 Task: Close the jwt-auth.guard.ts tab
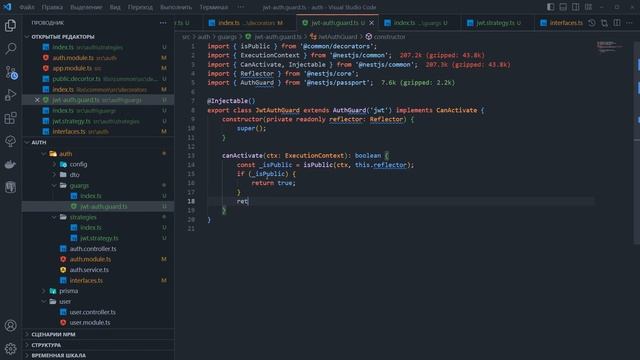coord(371,23)
